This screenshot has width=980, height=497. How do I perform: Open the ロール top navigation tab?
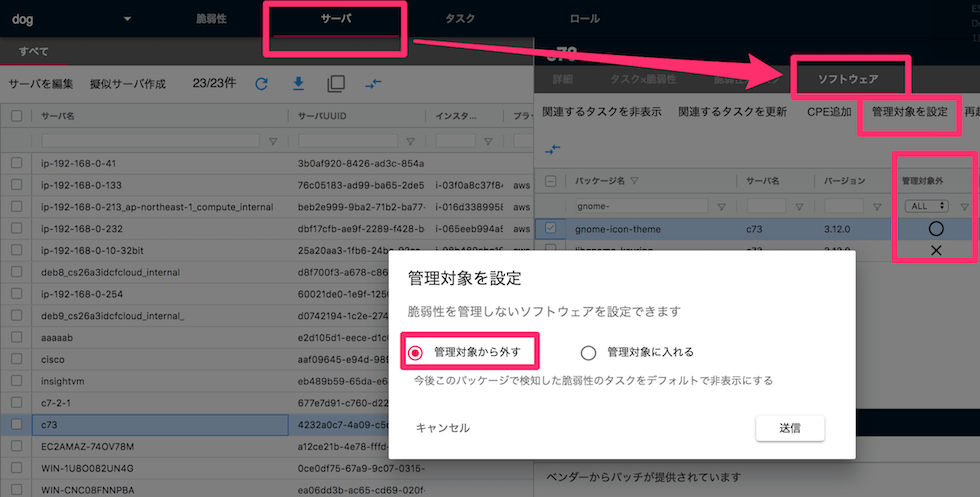click(x=584, y=19)
